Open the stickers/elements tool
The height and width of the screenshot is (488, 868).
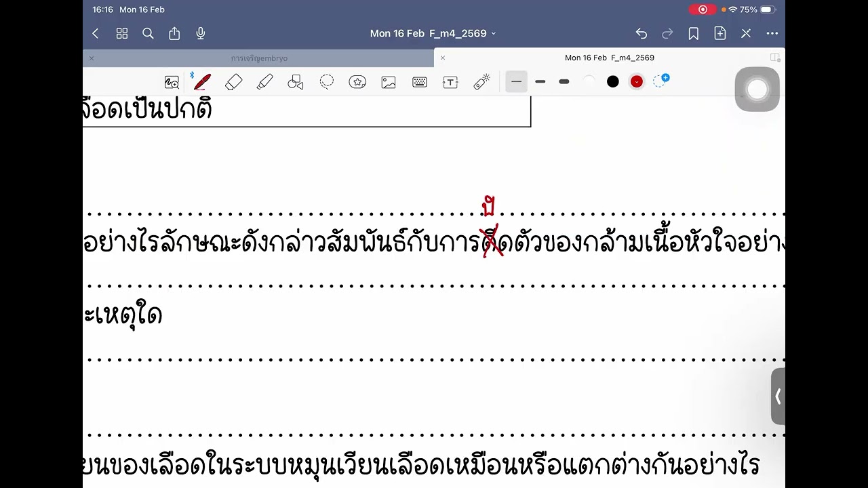(x=357, y=82)
